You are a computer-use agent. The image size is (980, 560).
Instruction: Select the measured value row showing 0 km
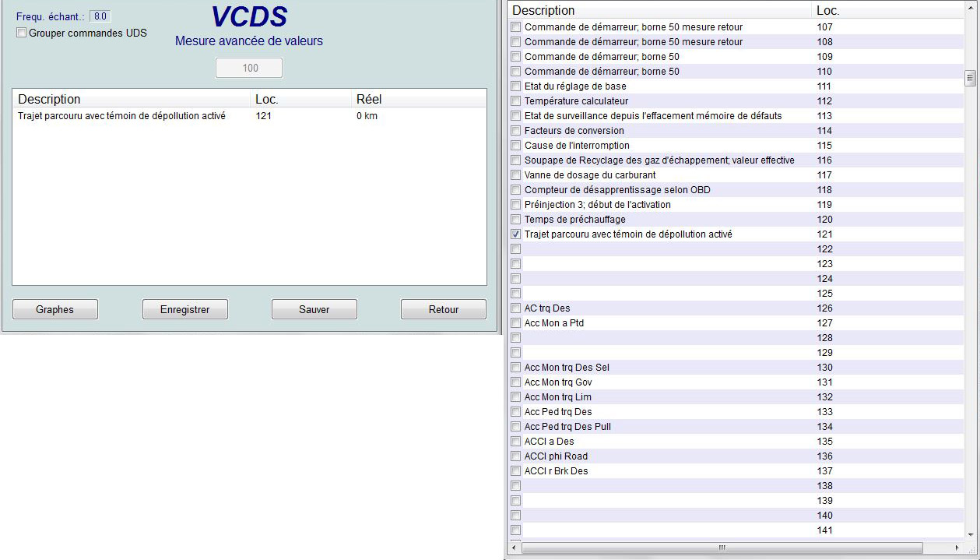pos(249,116)
